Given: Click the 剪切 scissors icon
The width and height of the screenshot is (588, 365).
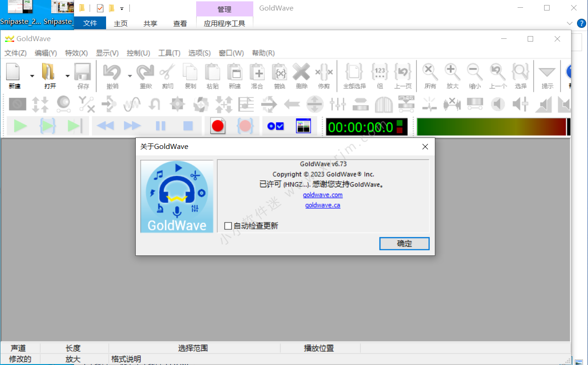Looking at the screenshot, I should tap(167, 72).
